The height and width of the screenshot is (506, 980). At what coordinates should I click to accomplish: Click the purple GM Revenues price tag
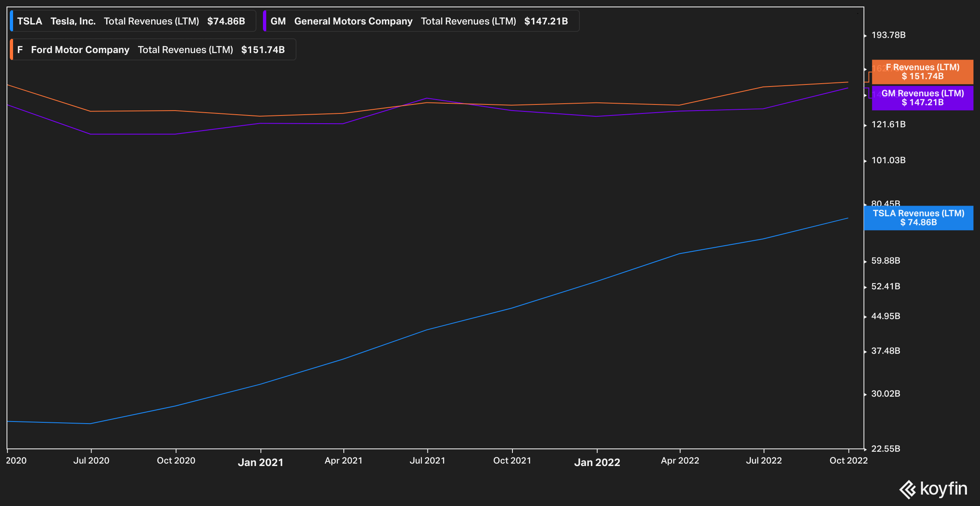[x=922, y=98]
